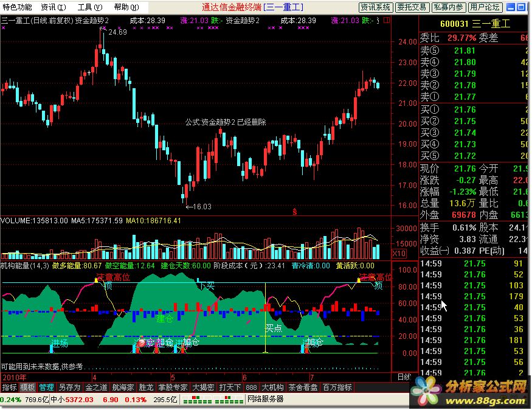Image resolution: width=532 pixels, height=410 pixels.
Task: Open 委托交易 trading button
Action: (x=412, y=7)
